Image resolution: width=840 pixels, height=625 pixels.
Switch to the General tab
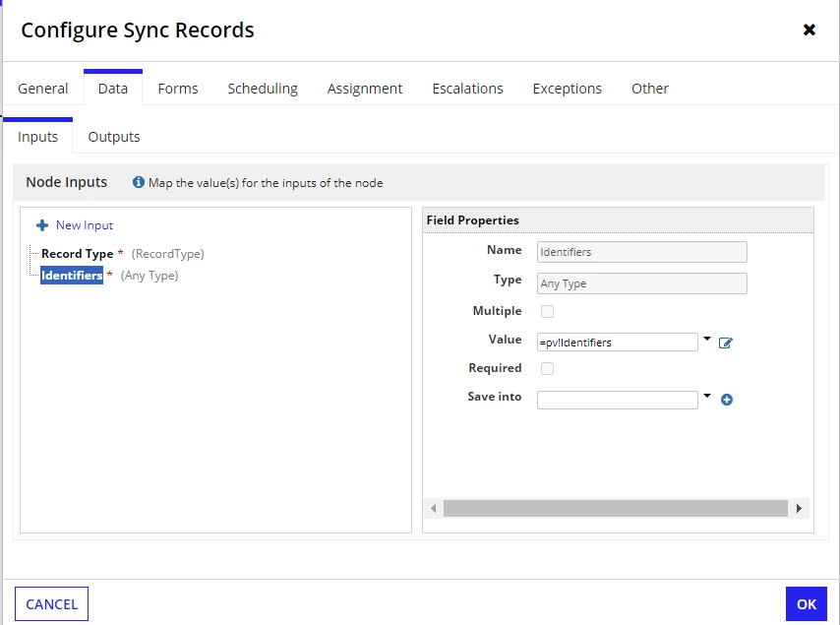coord(43,89)
